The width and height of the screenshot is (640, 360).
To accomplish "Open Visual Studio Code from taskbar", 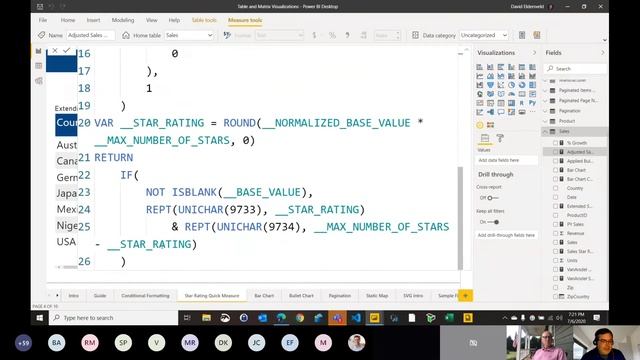I will click(356, 318).
